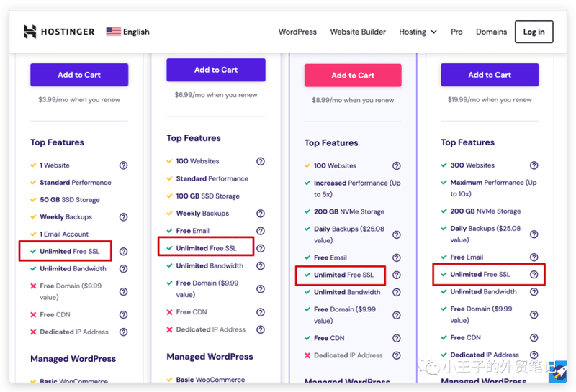Click the US flag language icon
This screenshot has height=392, width=576.
click(114, 32)
